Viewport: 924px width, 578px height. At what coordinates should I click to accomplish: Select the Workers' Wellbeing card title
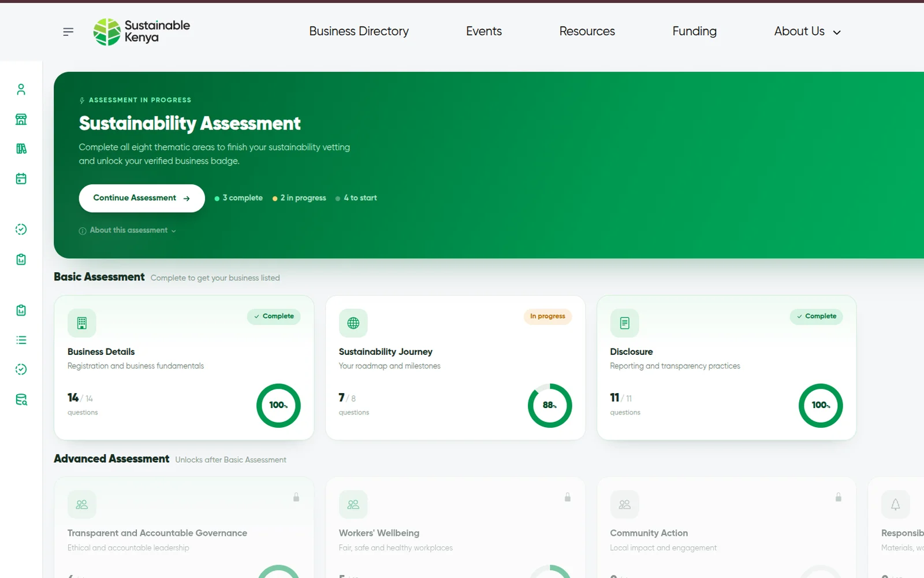[x=379, y=533]
